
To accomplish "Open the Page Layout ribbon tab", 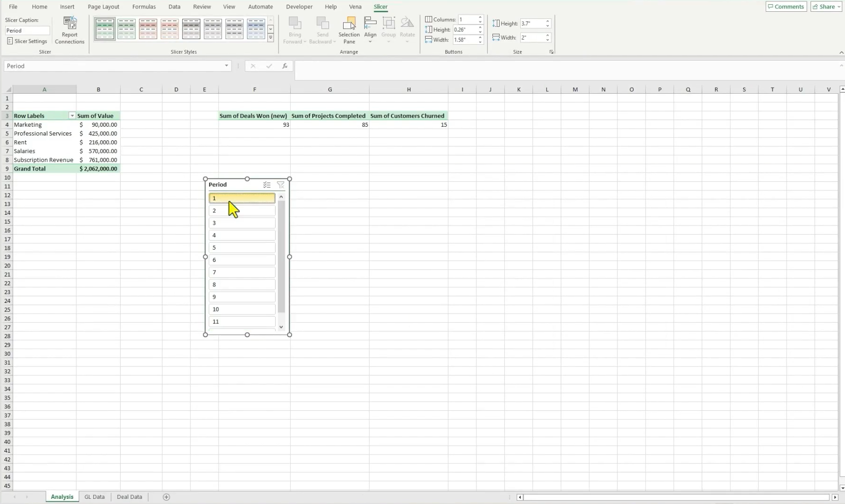I will coord(103,7).
